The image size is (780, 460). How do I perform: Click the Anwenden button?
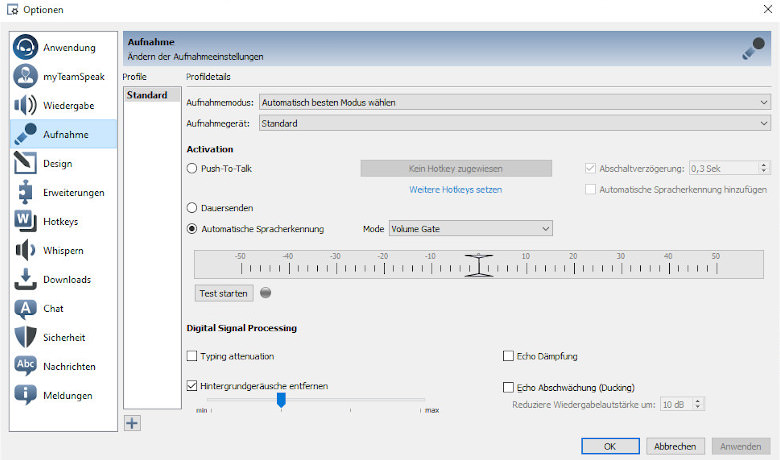coord(741,446)
